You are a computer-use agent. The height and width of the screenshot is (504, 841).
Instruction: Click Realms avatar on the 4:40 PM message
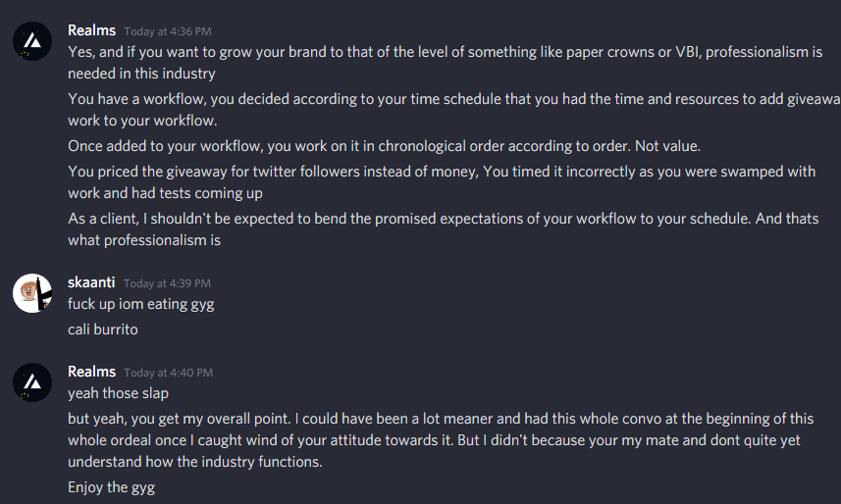pyautogui.click(x=32, y=380)
